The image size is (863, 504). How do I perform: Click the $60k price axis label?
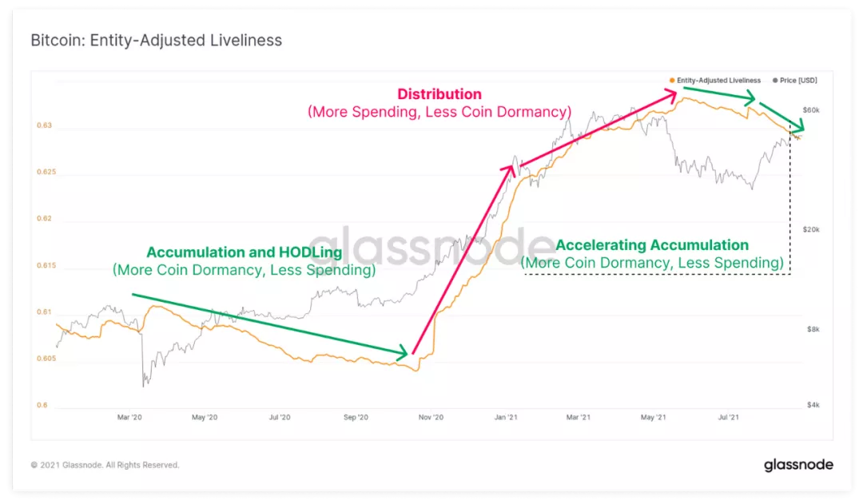(812, 109)
